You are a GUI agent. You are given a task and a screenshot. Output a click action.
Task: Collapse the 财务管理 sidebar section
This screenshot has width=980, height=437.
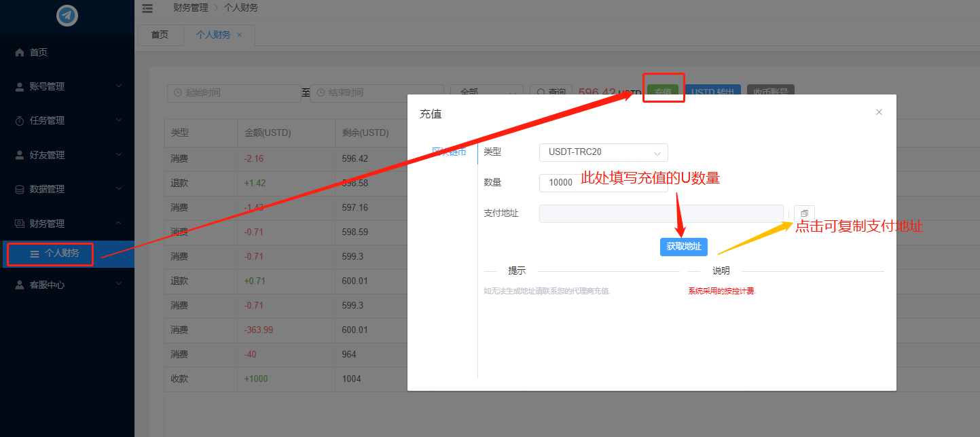pyautogui.click(x=67, y=224)
